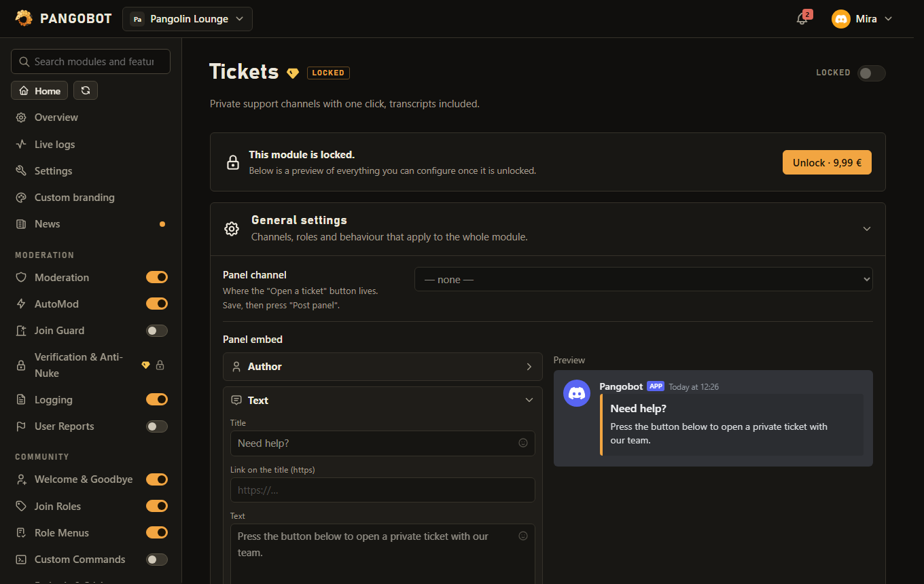Click the emoji picker in Text area
The width and height of the screenshot is (924, 584).
click(523, 535)
